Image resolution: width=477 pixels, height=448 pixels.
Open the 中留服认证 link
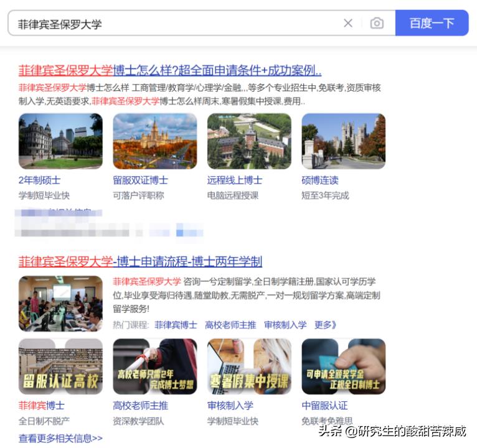point(324,405)
